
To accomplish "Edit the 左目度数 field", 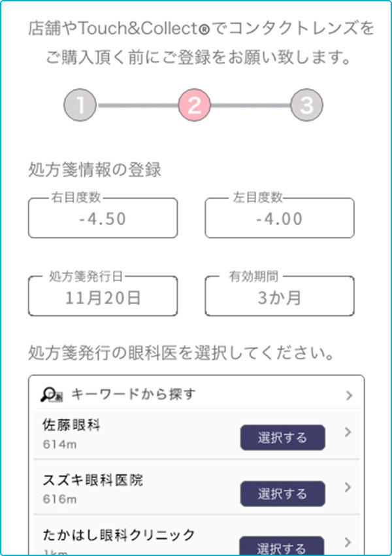I will [280, 218].
